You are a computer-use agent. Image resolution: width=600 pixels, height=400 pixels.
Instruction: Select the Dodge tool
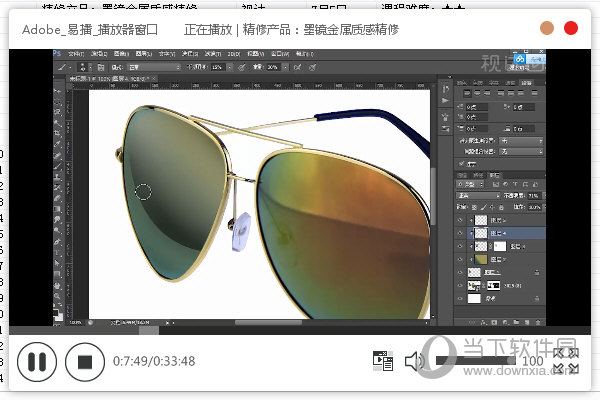coord(58,231)
